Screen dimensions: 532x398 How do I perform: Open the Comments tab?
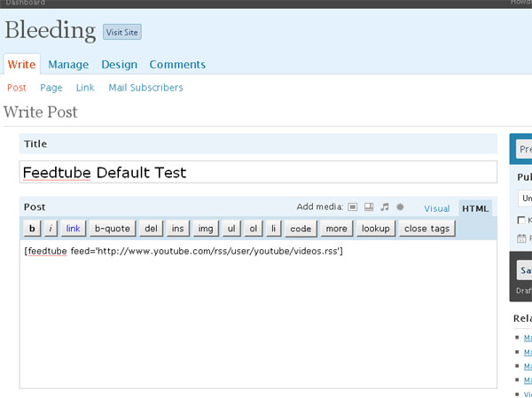tap(177, 64)
